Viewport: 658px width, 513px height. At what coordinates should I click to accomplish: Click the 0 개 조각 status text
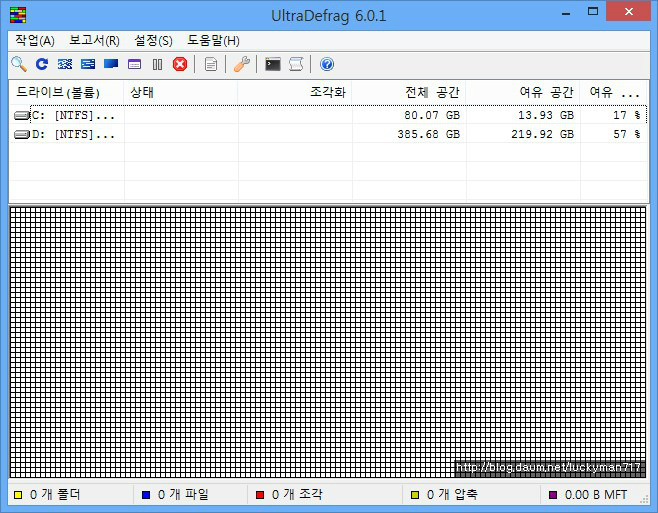(297, 495)
